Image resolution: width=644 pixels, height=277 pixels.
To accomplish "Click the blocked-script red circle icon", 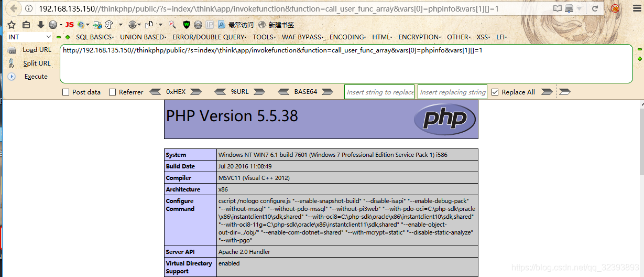I will click(x=615, y=8).
